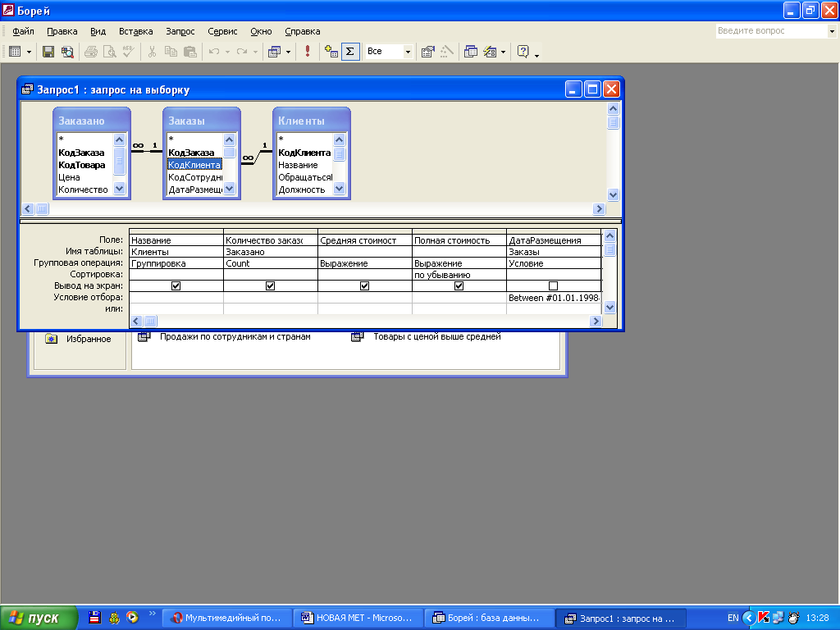This screenshot has width=840, height=630.
Task: Click the Count group operation cell
Action: coord(271,263)
